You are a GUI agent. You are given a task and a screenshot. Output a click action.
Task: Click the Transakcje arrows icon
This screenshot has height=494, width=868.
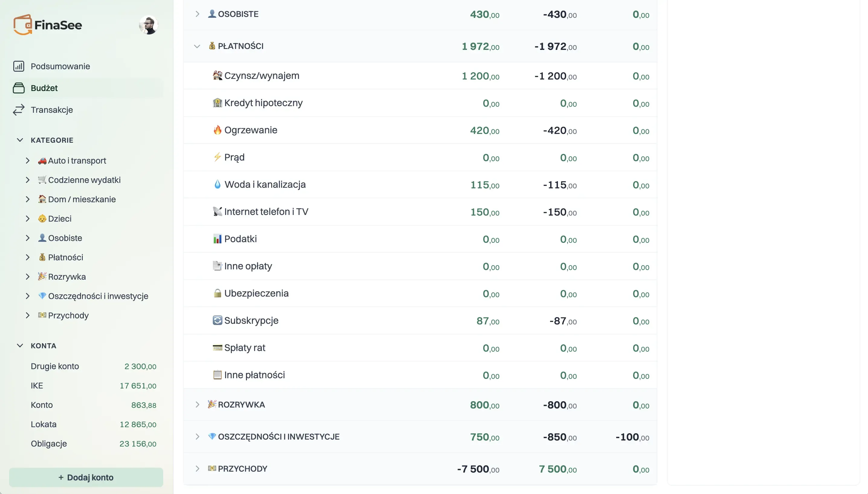19,109
